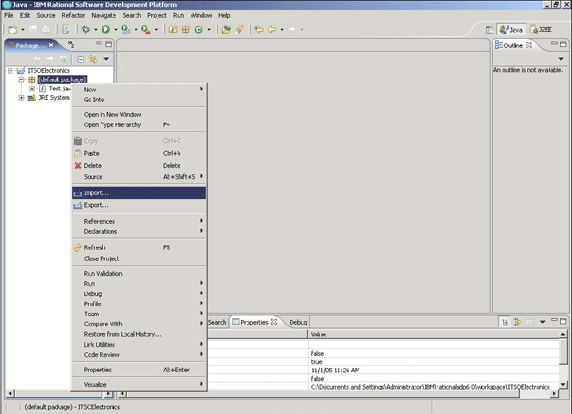Click the Value column header in Properties

pyautogui.click(x=434, y=334)
